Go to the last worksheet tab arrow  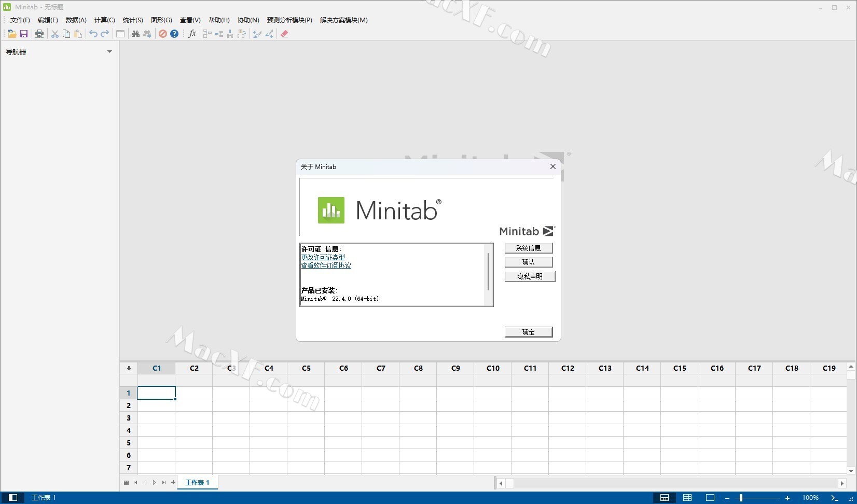[x=163, y=482]
